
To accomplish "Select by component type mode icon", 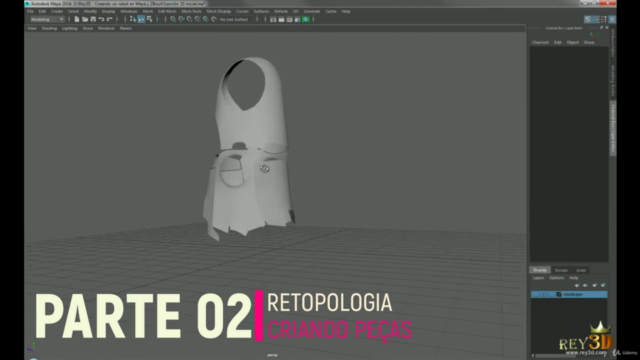I will click(150, 19).
